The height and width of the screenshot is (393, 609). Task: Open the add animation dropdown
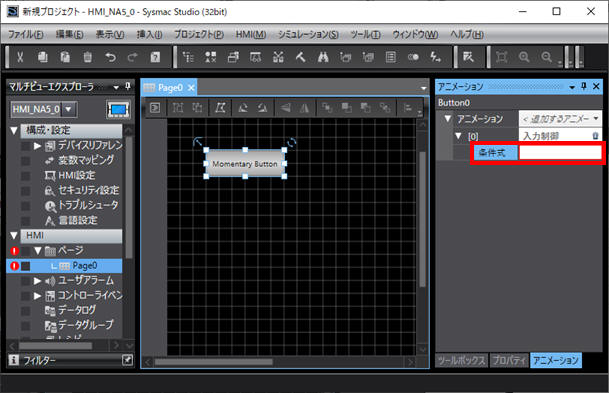pyautogui.click(x=560, y=119)
